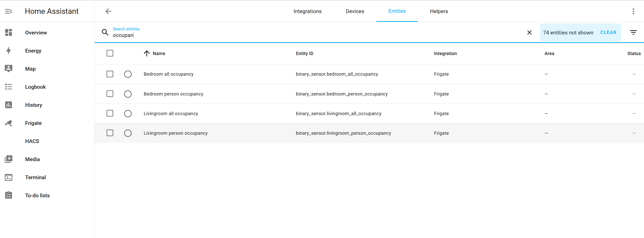Image resolution: width=644 pixels, height=238 pixels.
Task: Click binary_sensor.bedroom_person_occupancy entity ID
Action: tap(342, 94)
